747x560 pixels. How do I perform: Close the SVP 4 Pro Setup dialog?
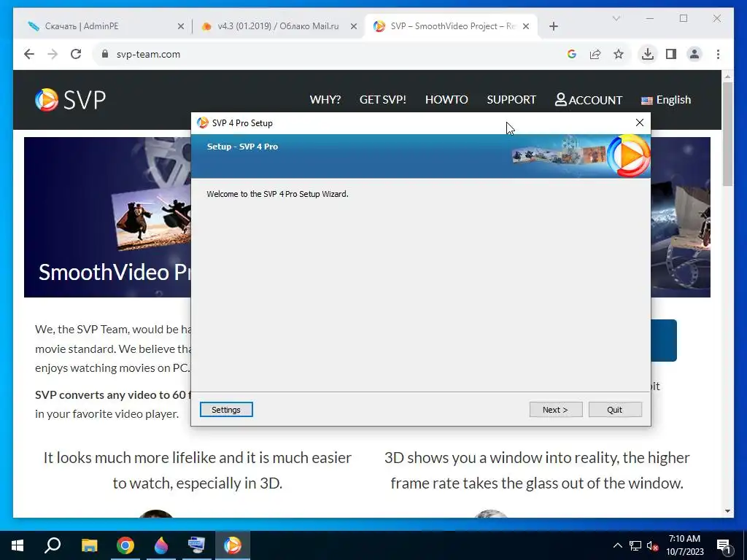tap(639, 122)
